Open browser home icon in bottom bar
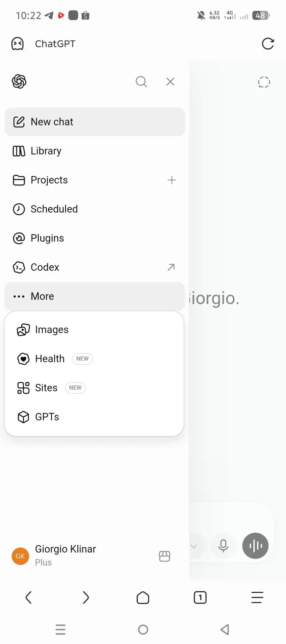This screenshot has width=286, height=644. (x=143, y=597)
